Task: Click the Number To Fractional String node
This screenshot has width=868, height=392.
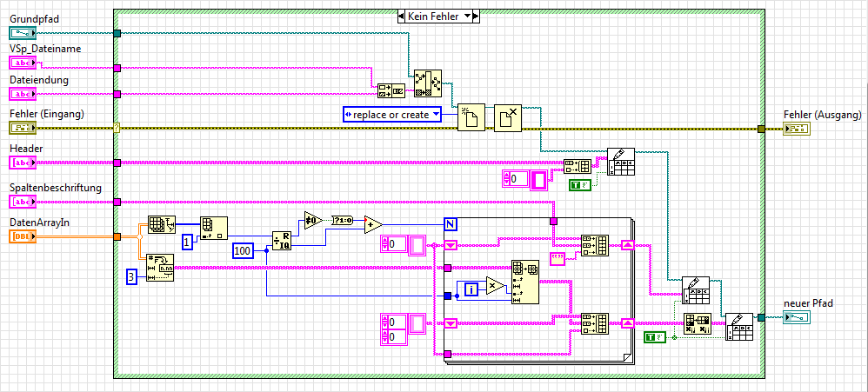Action: 160,268
